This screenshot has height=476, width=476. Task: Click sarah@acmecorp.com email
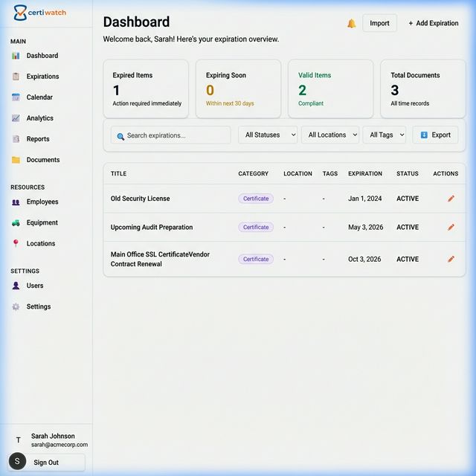pyautogui.click(x=59, y=445)
